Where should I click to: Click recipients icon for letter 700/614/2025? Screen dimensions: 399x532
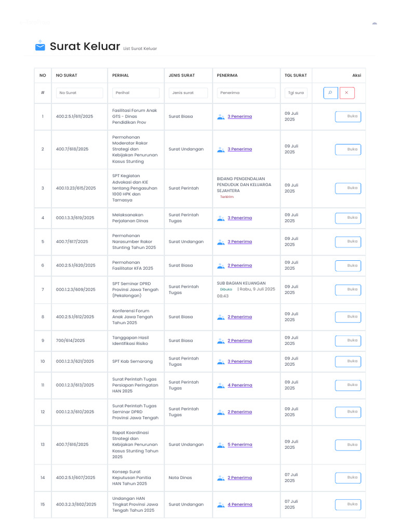(221, 341)
